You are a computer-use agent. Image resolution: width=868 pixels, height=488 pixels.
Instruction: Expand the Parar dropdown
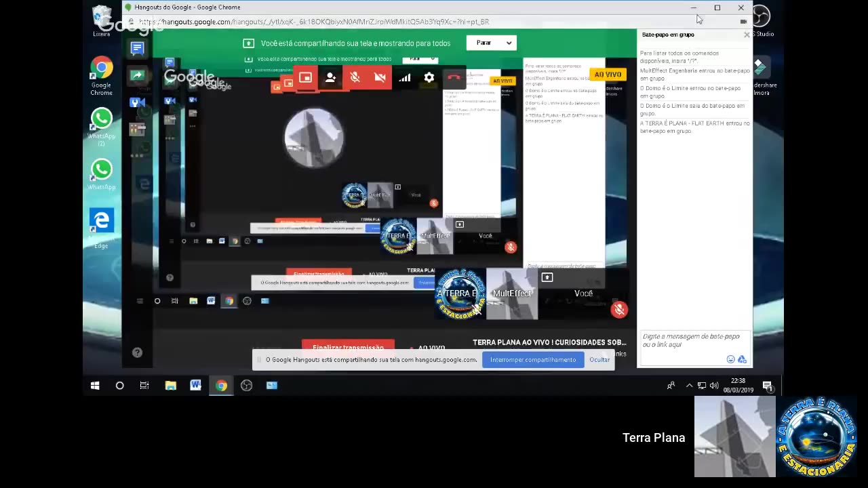(492, 43)
